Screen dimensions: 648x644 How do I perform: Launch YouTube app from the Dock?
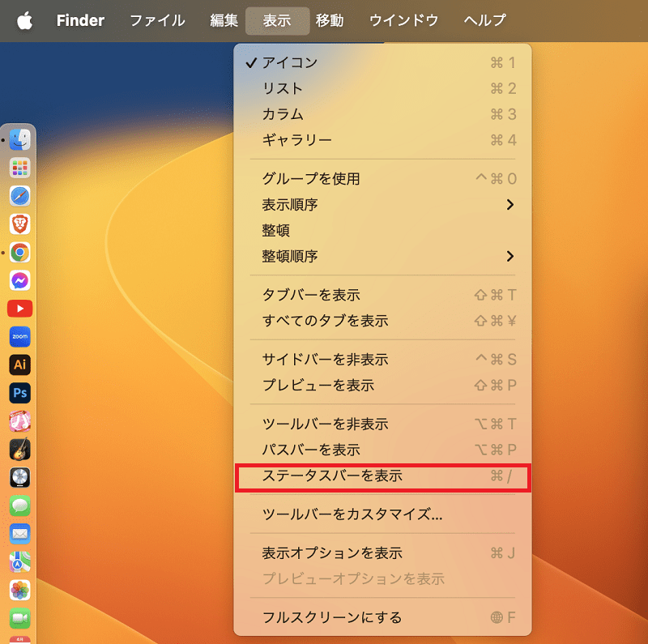(x=19, y=309)
